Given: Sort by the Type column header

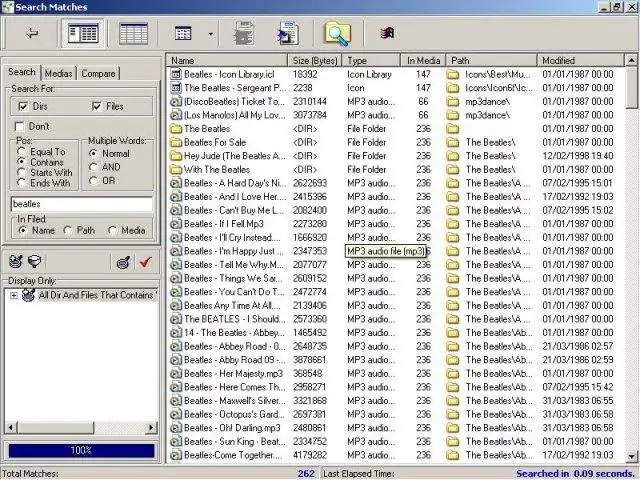Looking at the screenshot, I should click(x=371, y=60).
